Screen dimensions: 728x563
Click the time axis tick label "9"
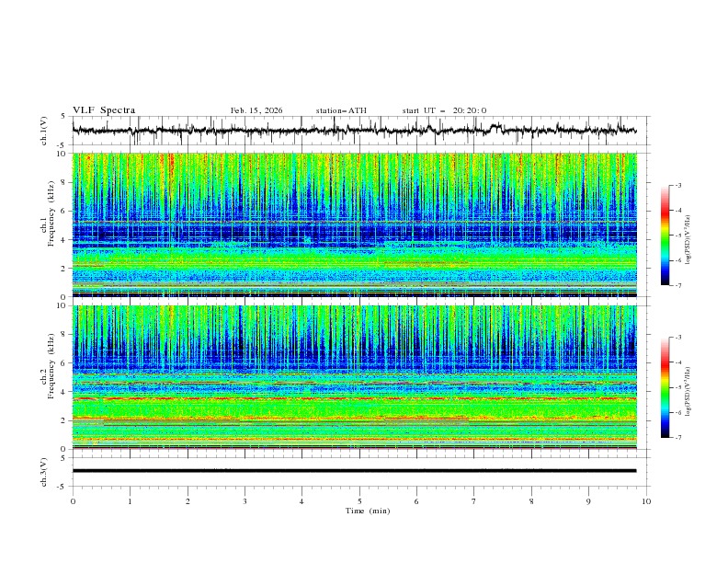[588, 501]
